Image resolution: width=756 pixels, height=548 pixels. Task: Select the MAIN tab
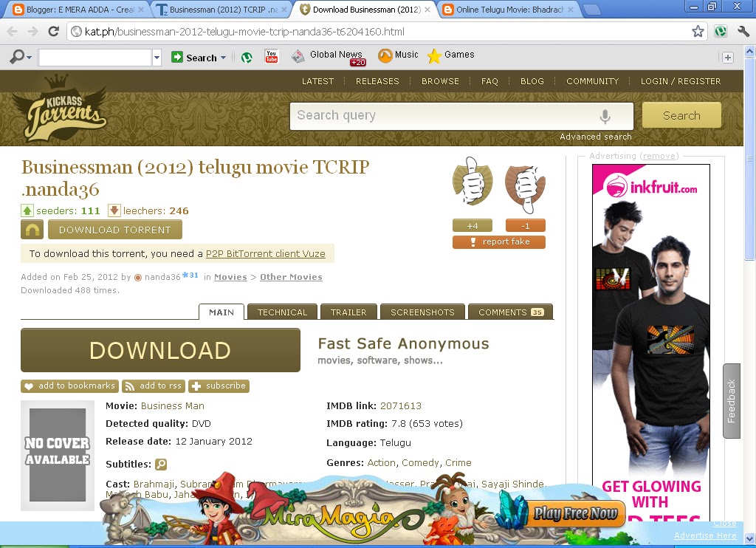(221, 312)
